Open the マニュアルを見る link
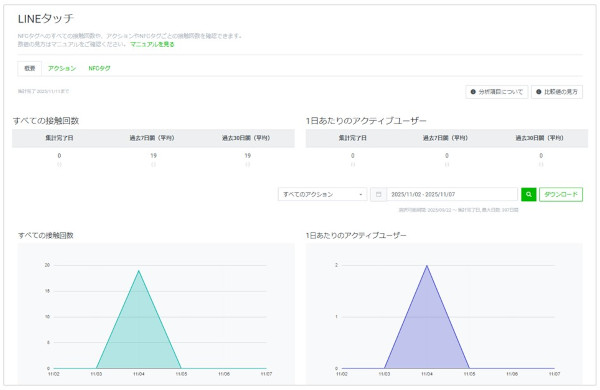 [152, 44]
